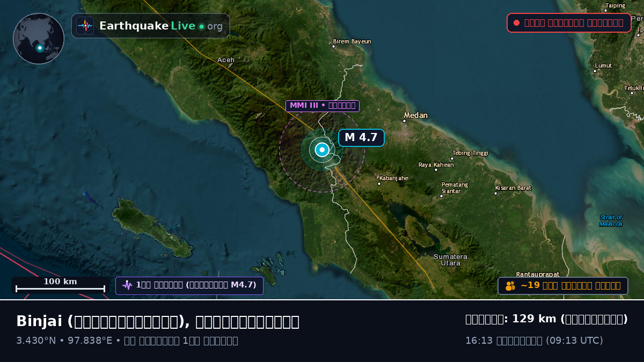Click the EarthquakeLive.org brand title
Image resolution: width=644 pixels, height=362 pixels.
[160, 26]
